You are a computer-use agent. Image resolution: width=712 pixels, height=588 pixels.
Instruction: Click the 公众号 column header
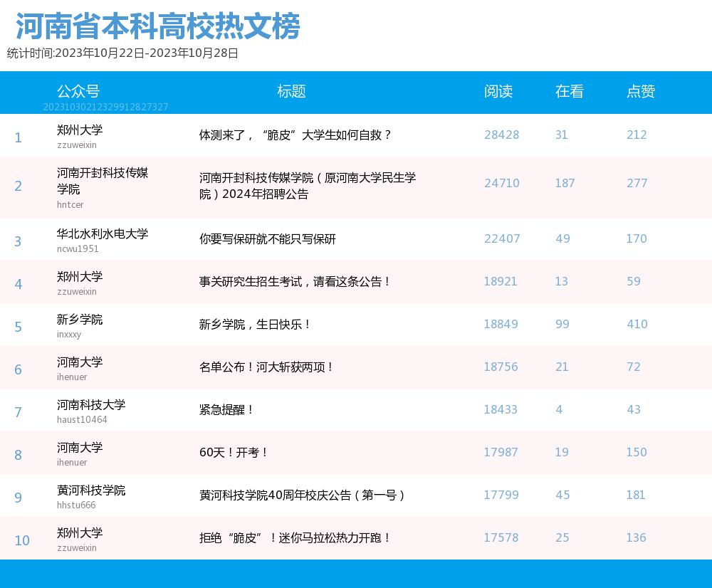click(x=78, y=91)
